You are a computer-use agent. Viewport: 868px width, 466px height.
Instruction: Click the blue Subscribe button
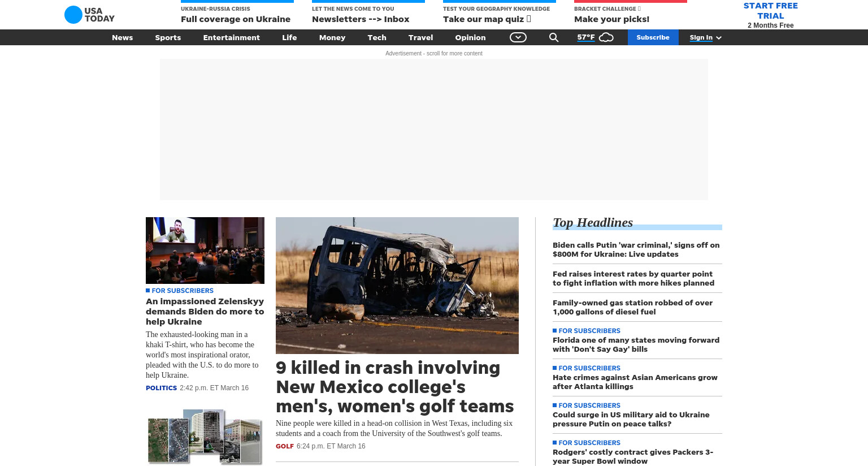[x=653, y=37]
